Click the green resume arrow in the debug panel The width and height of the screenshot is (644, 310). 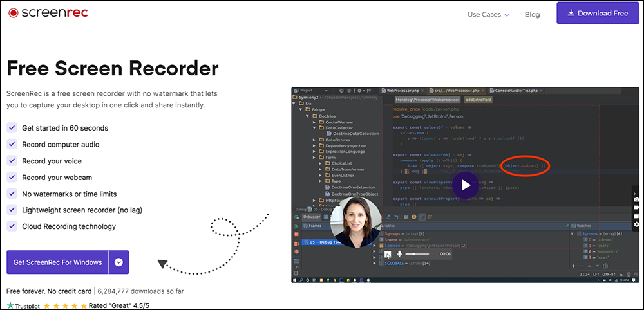click(x=296, y=226)
